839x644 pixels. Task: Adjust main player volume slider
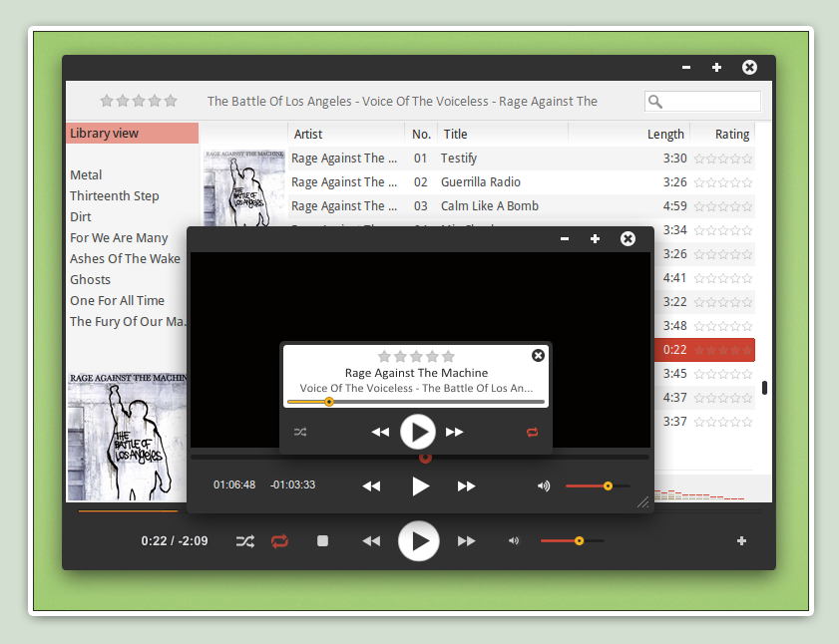click(x=572, y=540)
